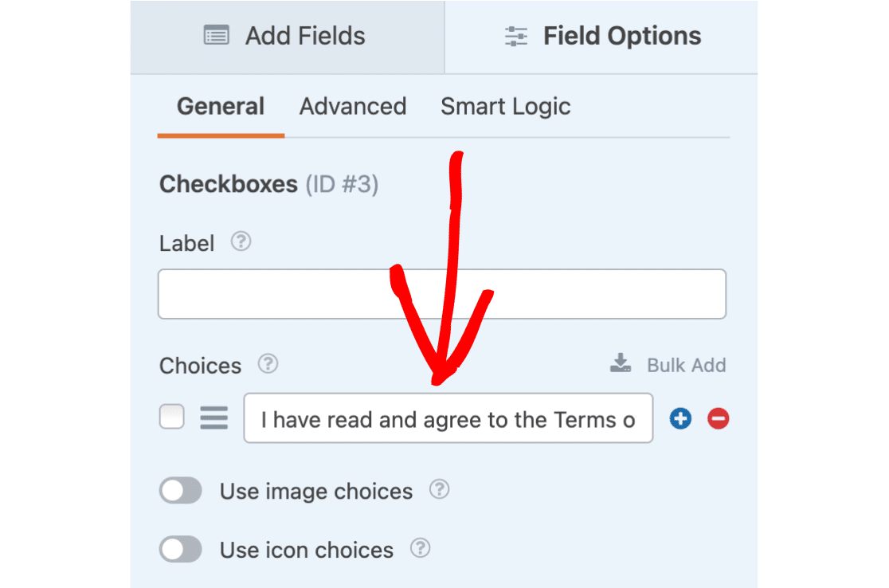Image resolution: width=889 pixels, height=588 pixels.
Task: Click the Terms agreement choice text field
Action: click(448, 418)
